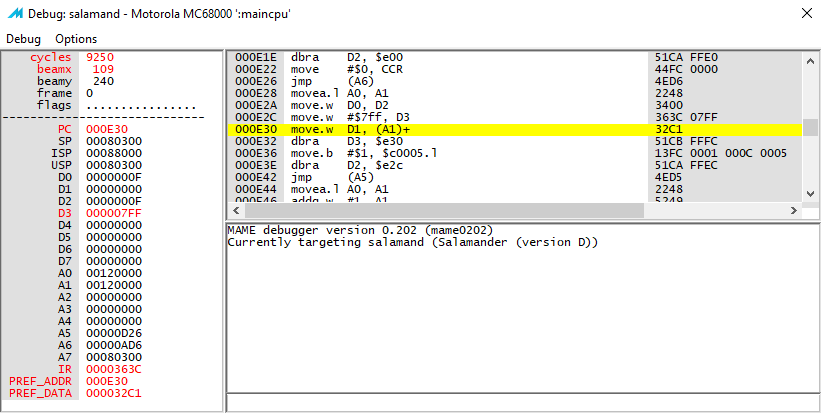This screenshot has height=413, width=821.
Task: Click the MAME logo icon in title bar
Action: [15, 14]
